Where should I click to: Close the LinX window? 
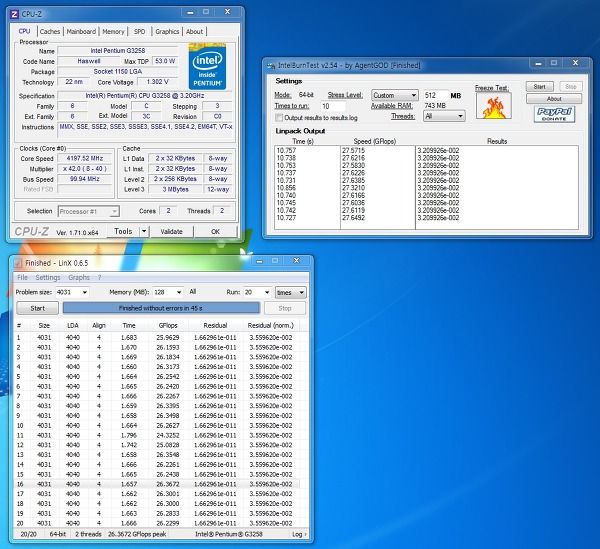tap(296, 261)
